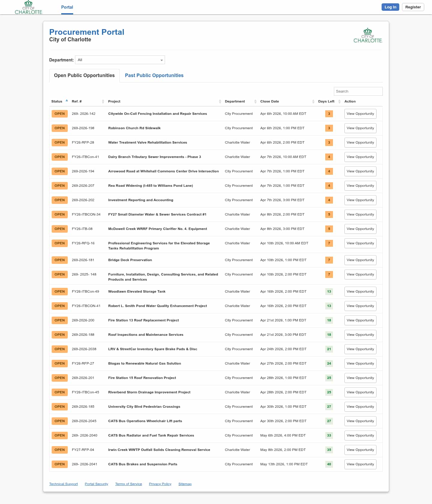Open the Sitemap footer link
432x504 pixels.
185,484
